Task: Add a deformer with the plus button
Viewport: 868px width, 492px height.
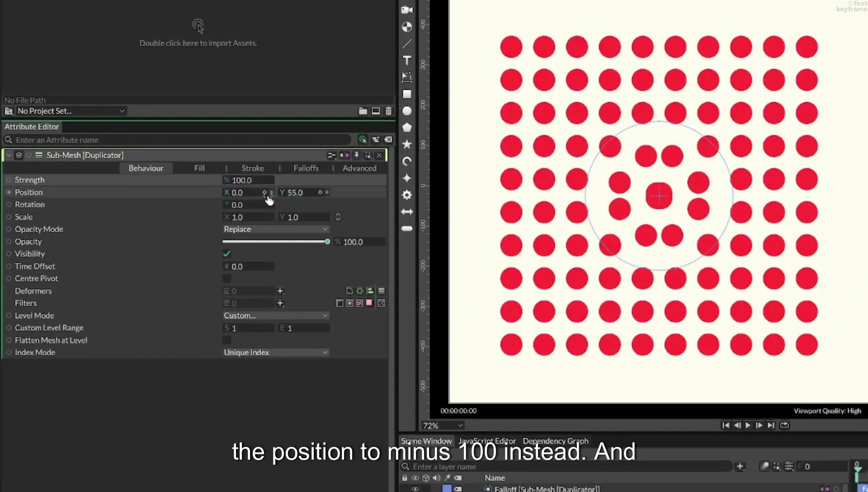Action: pos(280,291)
